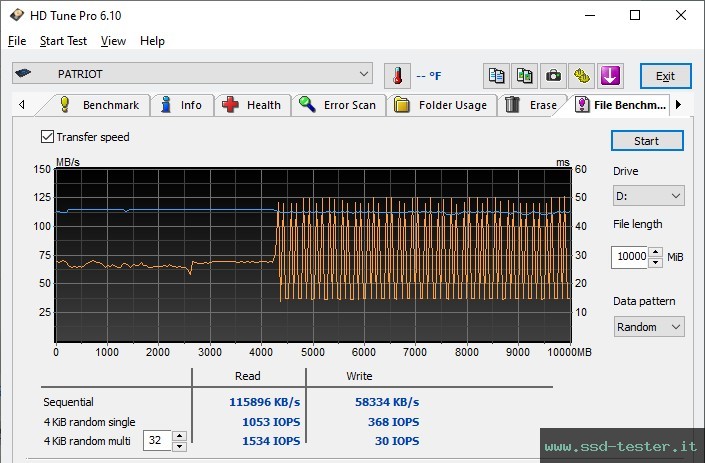Screen dimensions: 705x463
Task: Click the sequential write value 58334 KB/s
Action: coord(387,402)
